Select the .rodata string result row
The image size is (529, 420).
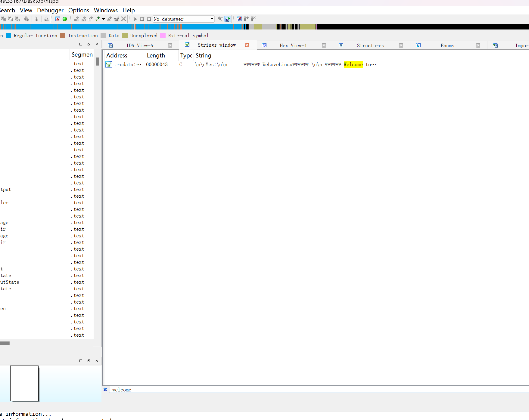[x=241, y=64]
